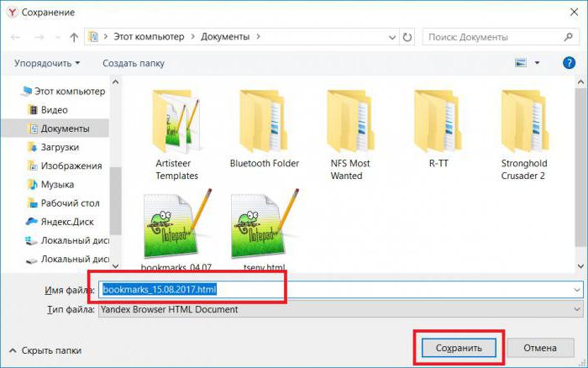The image size is (588, 368).
Task: Click the Поиск: Документы search field
Action: click(496, 38)
